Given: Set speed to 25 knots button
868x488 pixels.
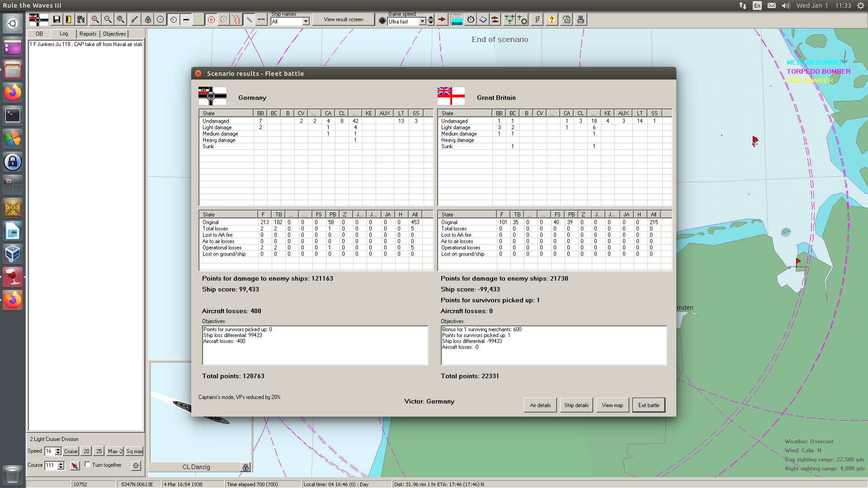Looking at the screenshot, I should (x=99, y=451).
